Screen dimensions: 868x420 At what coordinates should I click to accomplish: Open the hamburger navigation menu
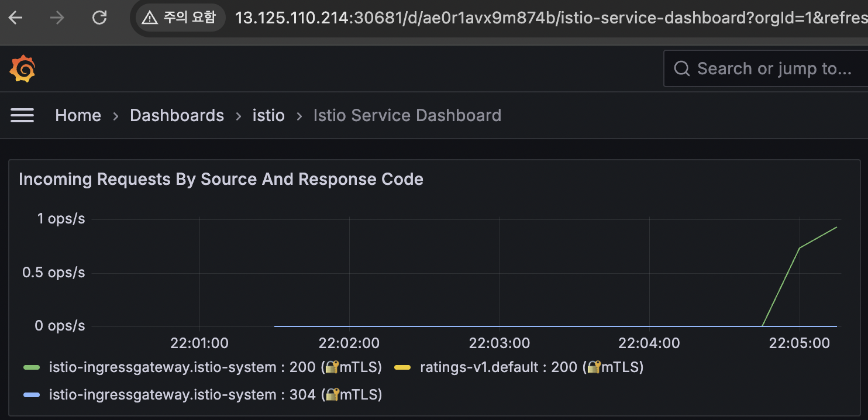point(22,115)
